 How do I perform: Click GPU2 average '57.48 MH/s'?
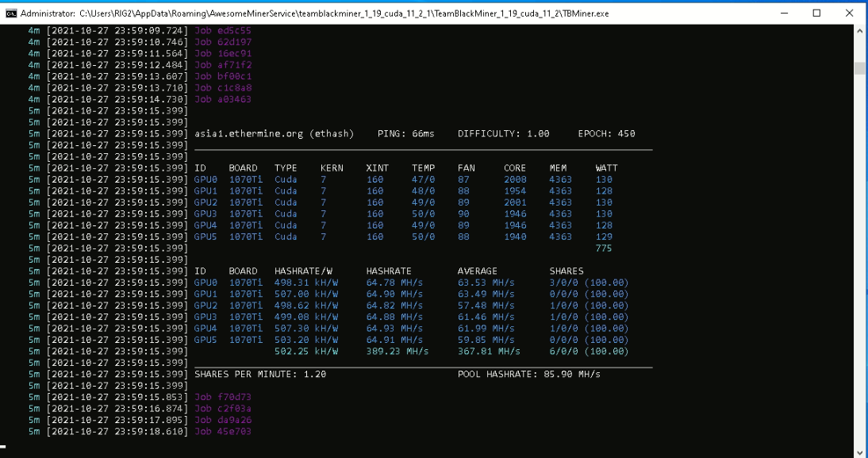[x=486, y=305]
